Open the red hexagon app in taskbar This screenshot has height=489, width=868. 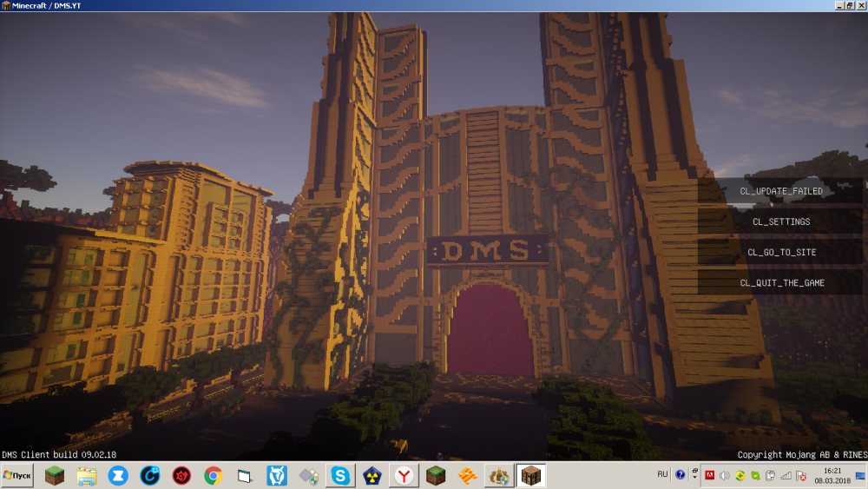[181, 476]
